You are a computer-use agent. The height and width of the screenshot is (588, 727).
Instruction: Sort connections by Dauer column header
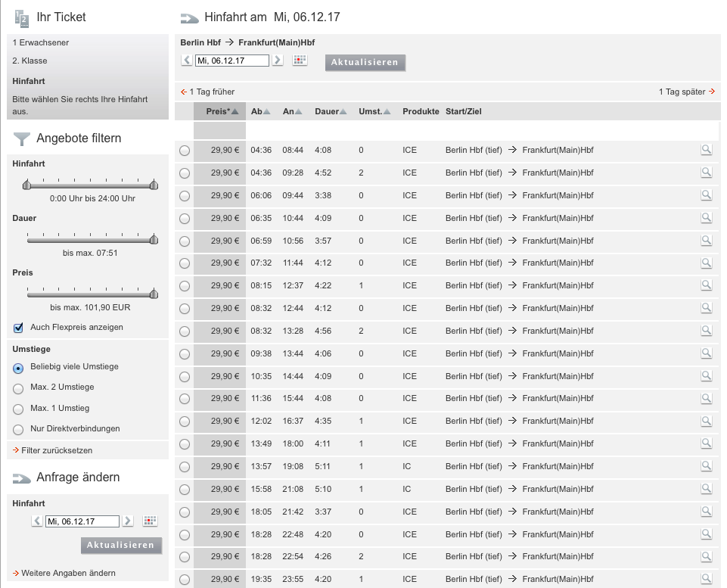coord(331,111)
